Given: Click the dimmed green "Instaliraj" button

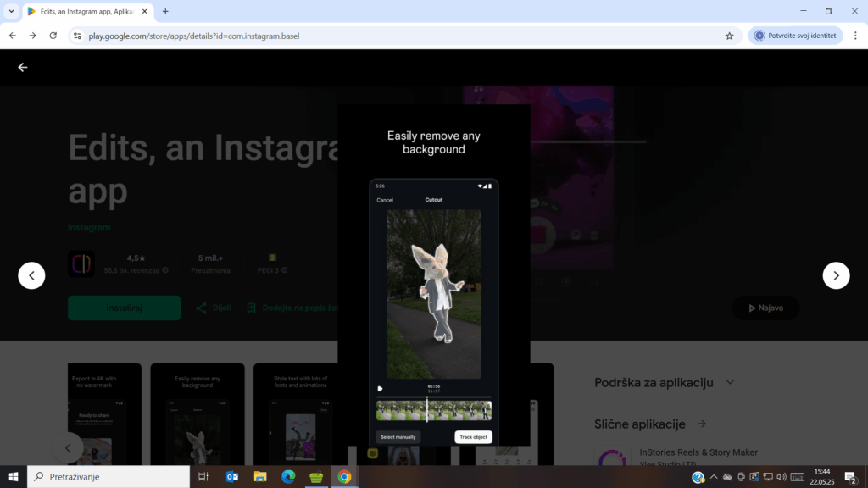Looking at the screenshot, I should 124,308.
